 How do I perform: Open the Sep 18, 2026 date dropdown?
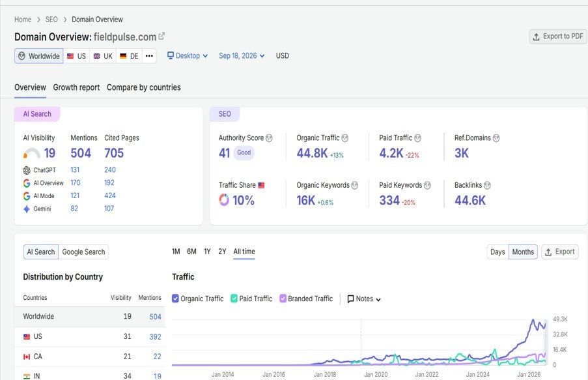click(242, 55)
